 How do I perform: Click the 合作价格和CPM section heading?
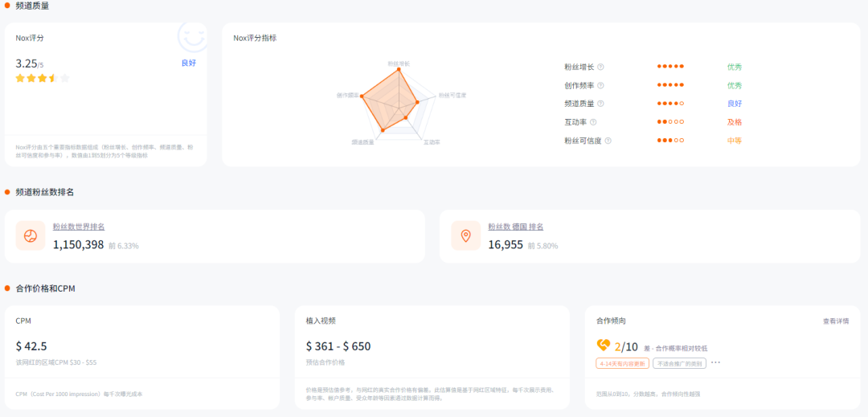[45, 288]
